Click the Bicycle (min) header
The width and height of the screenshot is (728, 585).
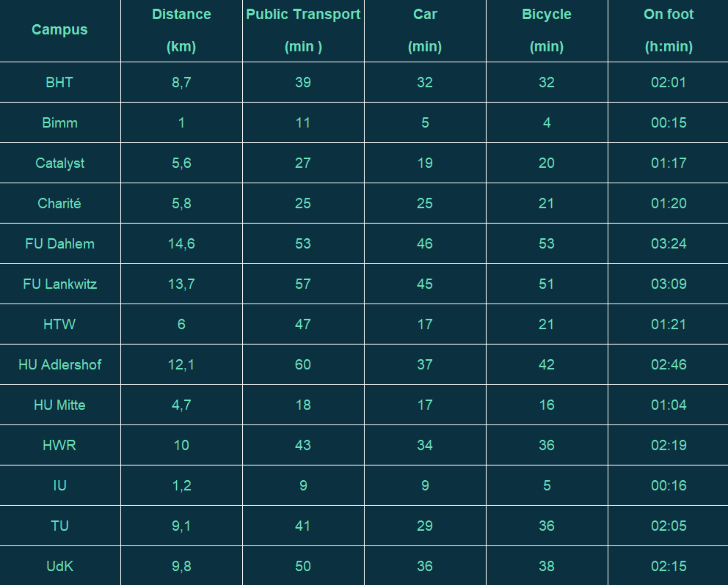[x=546, y=30]
